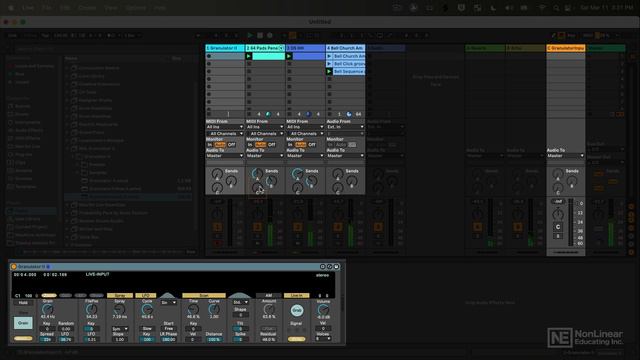Click the Distance value field

[214, 339]
